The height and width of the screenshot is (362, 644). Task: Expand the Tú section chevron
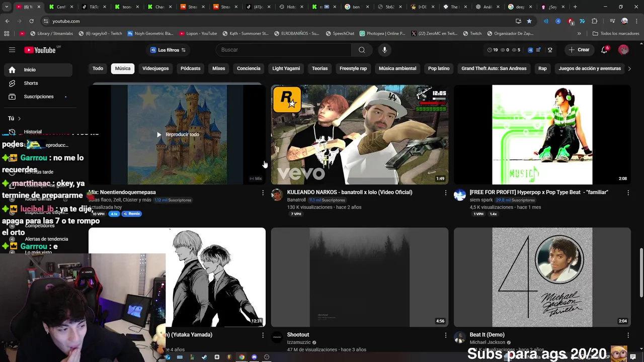pos(19,119)
